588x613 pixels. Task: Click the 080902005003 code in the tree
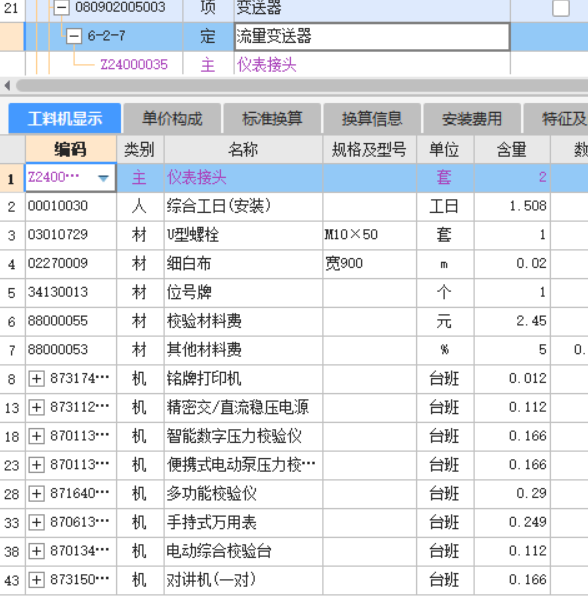pyautogui.click(x=120, y=7)
